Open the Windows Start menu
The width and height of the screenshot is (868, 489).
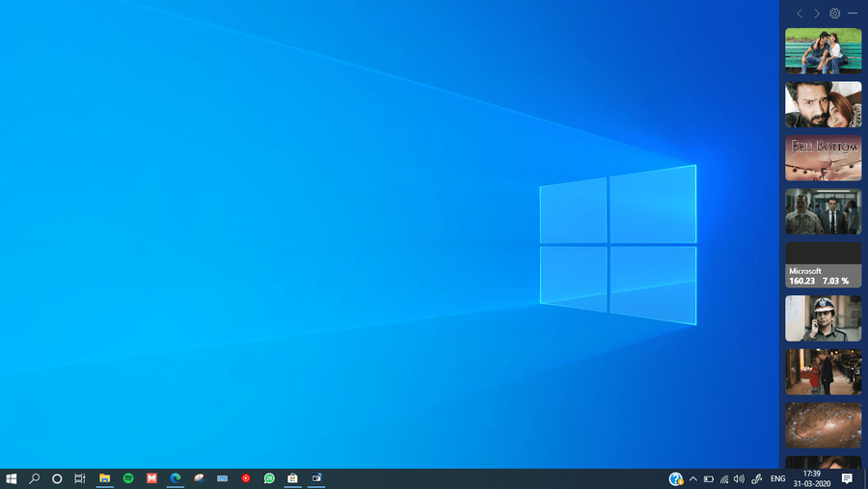click(12, 478)
